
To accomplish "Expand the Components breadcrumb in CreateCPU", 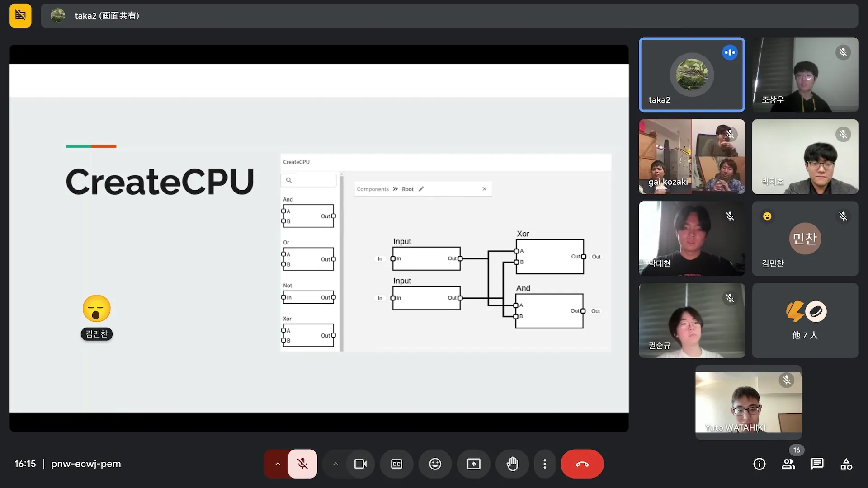I will pyautogui.click(x=373, y=189).
